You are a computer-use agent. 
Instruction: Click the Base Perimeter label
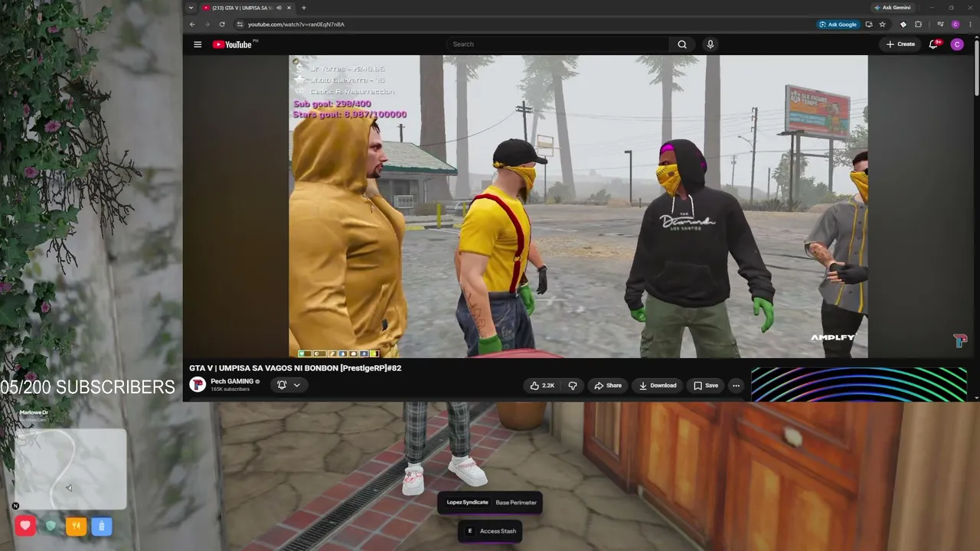pos(516,503)
